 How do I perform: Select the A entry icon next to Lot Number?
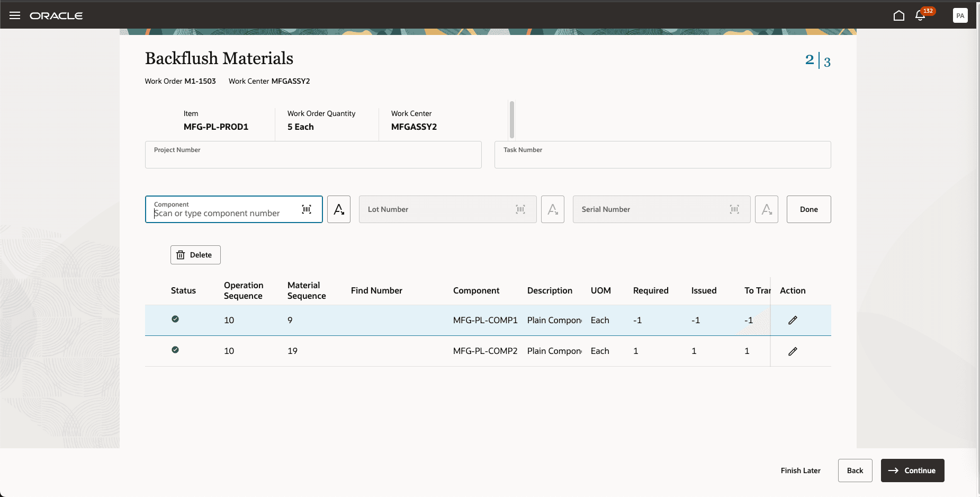pos(553,209)
